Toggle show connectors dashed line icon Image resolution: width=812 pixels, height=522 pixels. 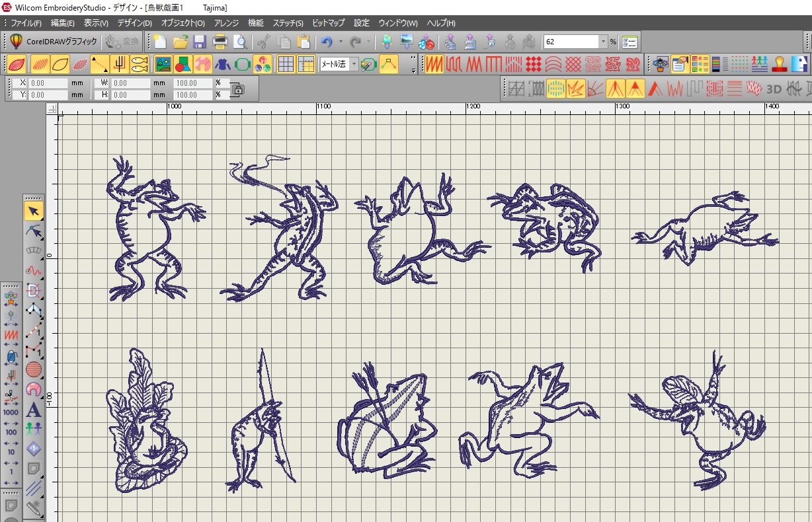[x=100, y=64]
